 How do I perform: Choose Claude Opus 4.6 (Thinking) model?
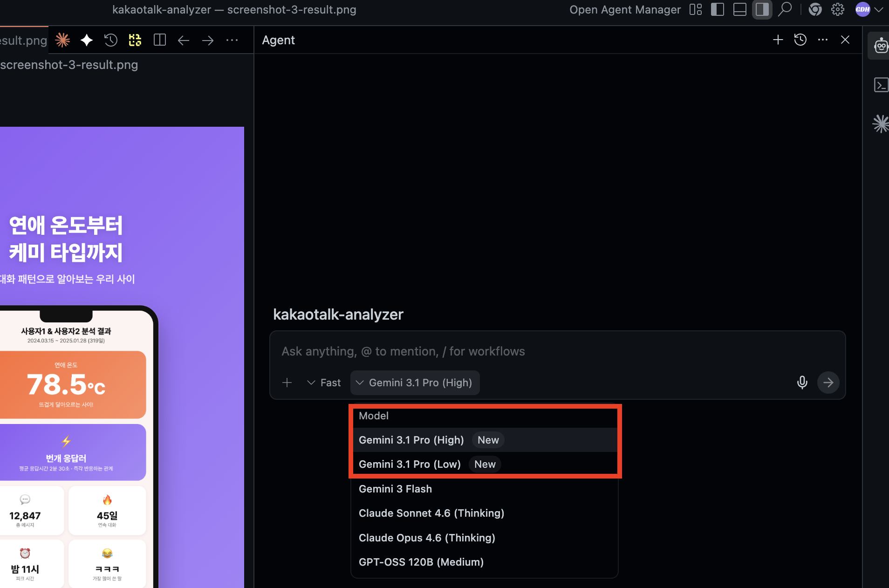485,538
